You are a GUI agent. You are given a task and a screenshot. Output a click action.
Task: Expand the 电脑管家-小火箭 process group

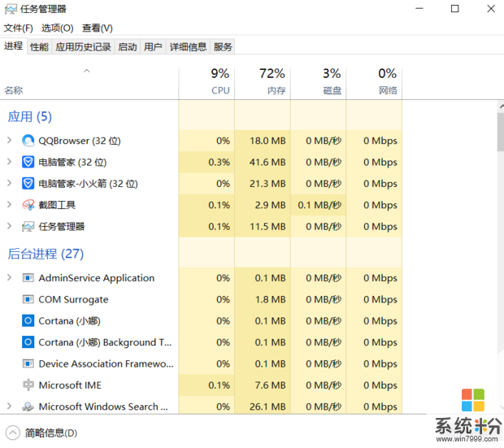click(9, 183)
